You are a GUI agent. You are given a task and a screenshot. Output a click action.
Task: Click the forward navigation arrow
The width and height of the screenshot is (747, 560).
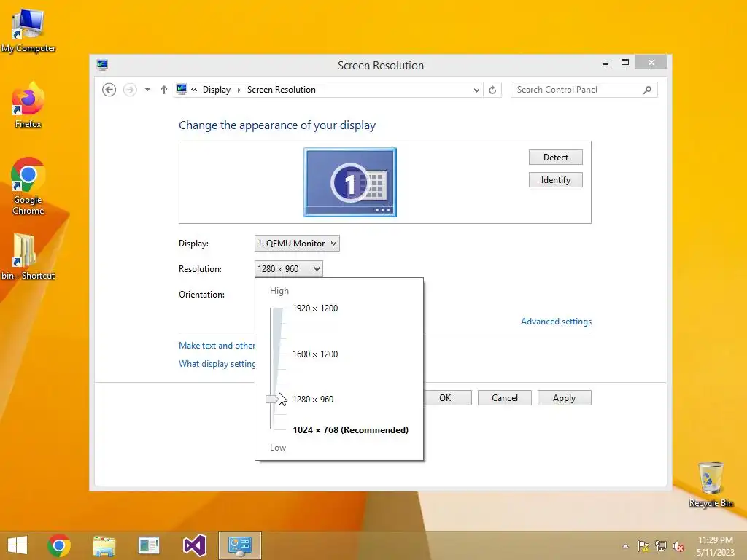[x=130, y=90]
